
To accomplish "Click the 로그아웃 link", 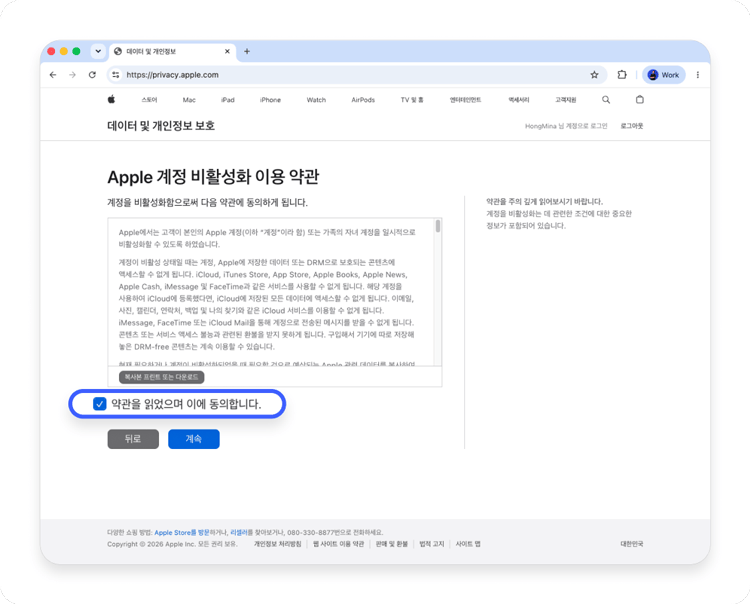I will click(632, 126).
